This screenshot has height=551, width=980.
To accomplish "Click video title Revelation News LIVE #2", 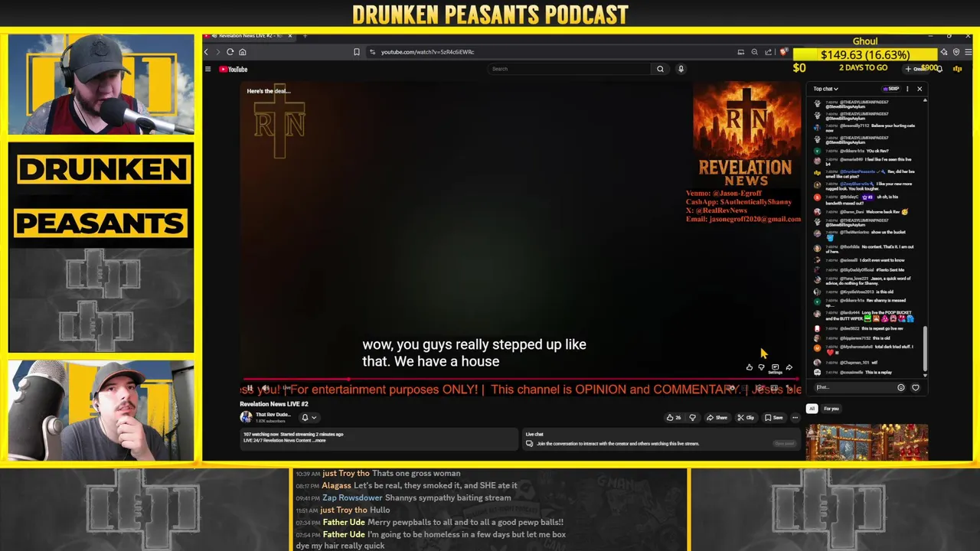I will click(x=274, y=404).
